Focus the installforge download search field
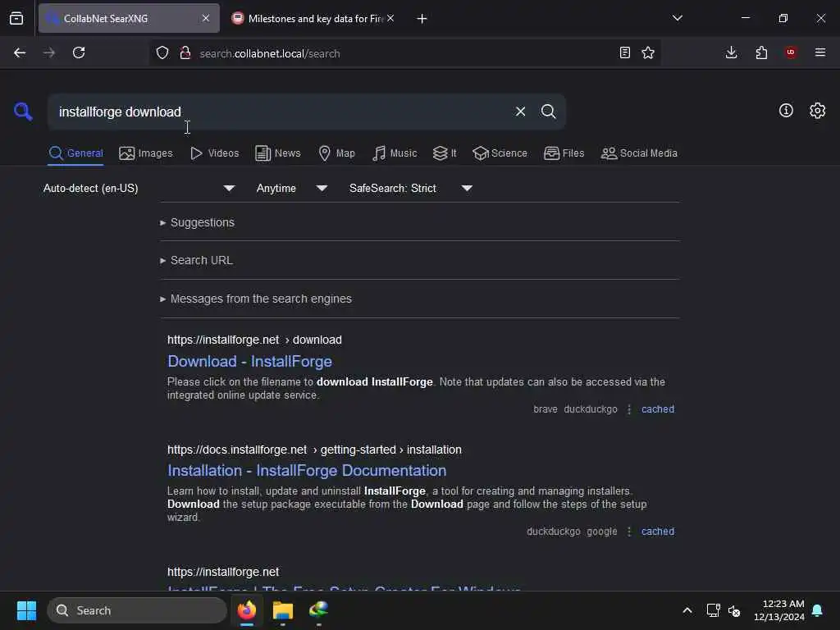 point(279,112)
